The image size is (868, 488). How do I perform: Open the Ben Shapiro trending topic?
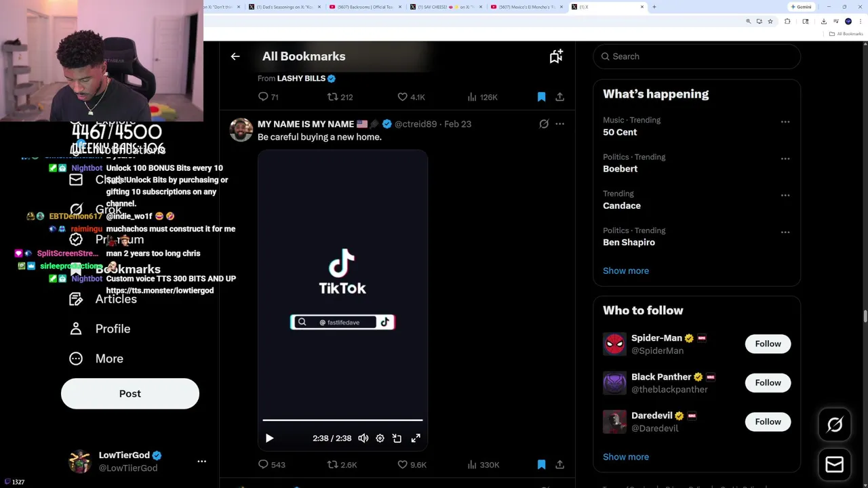click(629, 242)
